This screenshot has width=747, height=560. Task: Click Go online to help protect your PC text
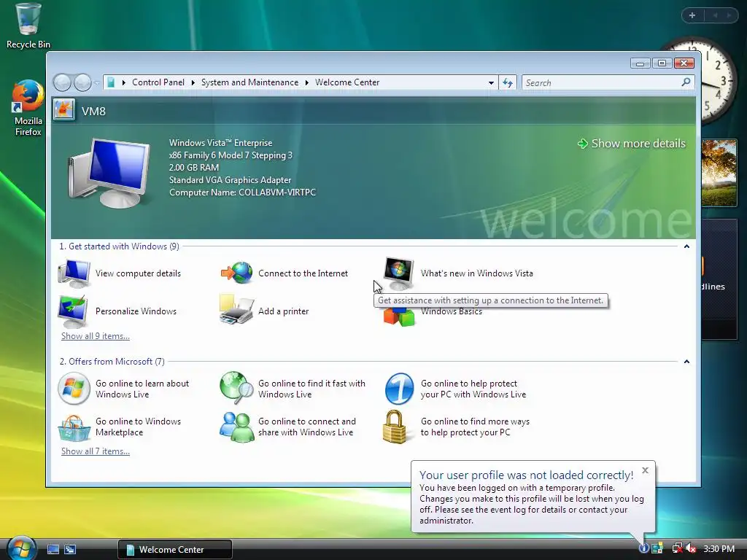click(x=473, y=389)
